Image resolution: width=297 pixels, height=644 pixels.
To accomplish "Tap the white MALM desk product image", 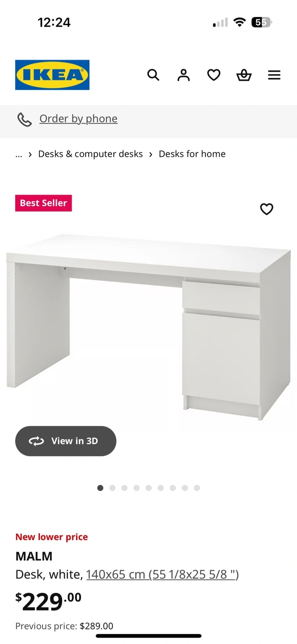I will pos(148,326).
